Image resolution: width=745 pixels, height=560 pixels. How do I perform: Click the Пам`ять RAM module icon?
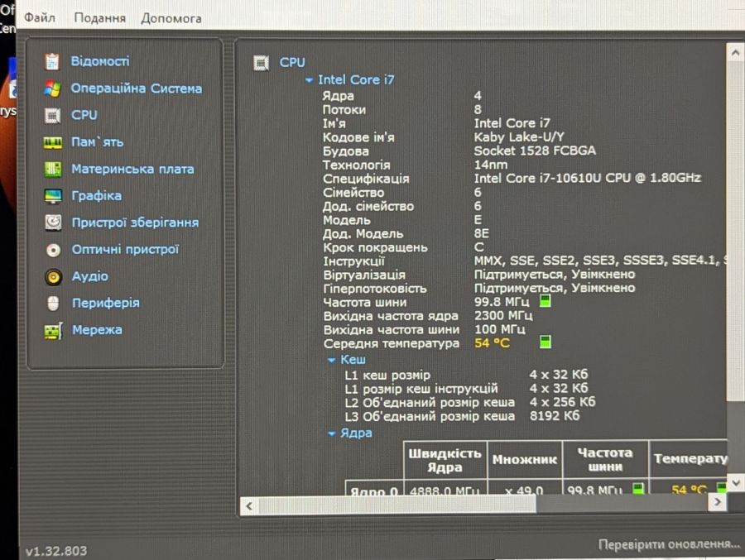pyautogui.click(x=53, y=142)
